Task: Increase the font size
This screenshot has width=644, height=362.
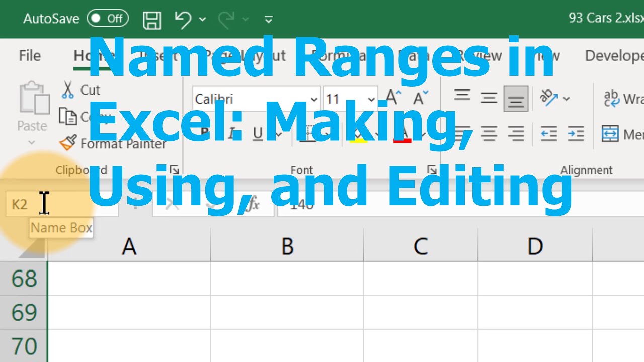Action: 393,97
